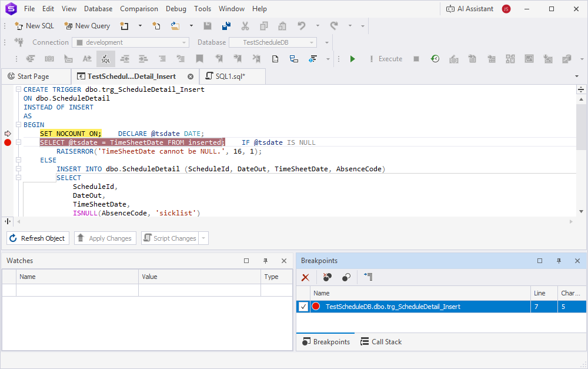This screenshot has height=369, width=588.
Task: Click the New SQL button
Action: 34,26
